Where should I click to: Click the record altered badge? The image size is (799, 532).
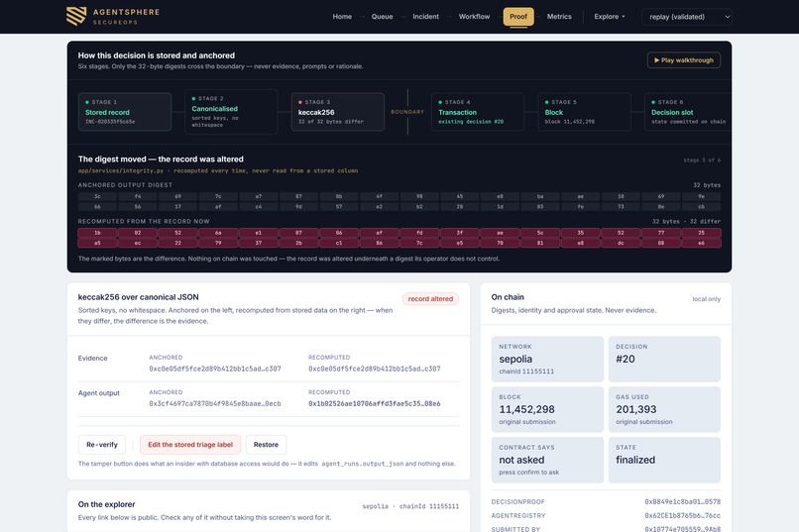430,299
